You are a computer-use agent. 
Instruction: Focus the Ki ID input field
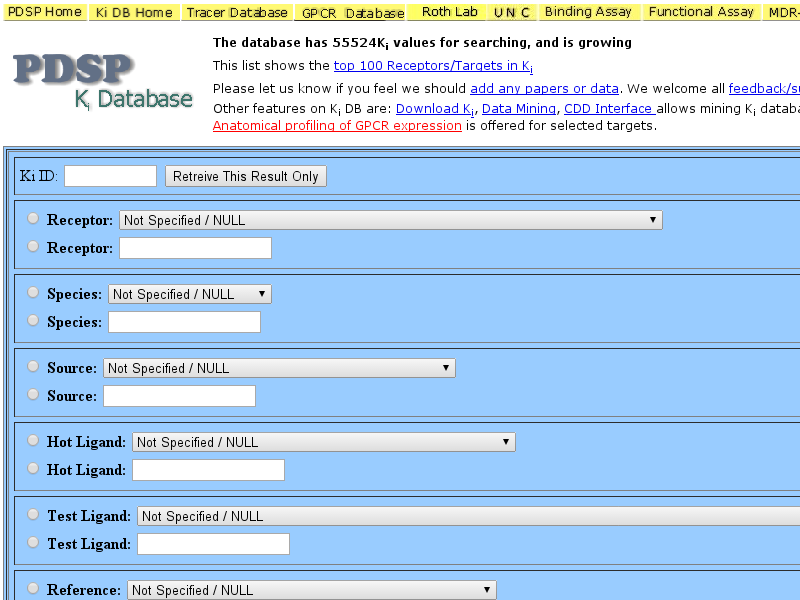click(x=110, y=176)
